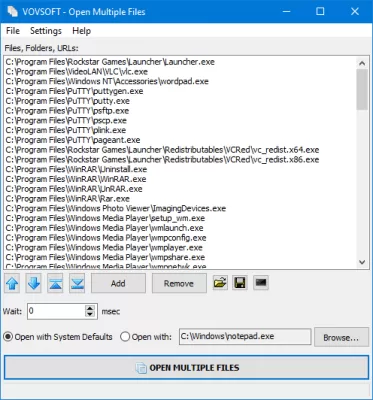373x400 pixels.
Task: Click the Remove button
Action: click(x=179, y=283)
